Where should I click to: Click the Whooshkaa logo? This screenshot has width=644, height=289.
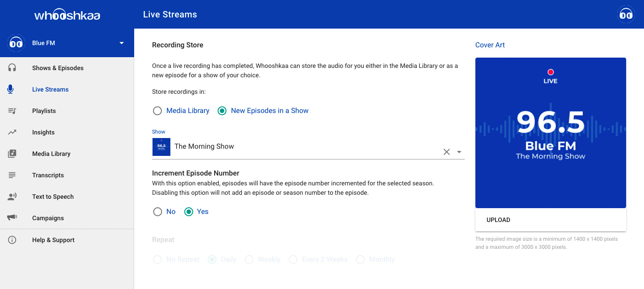(67, 15)
